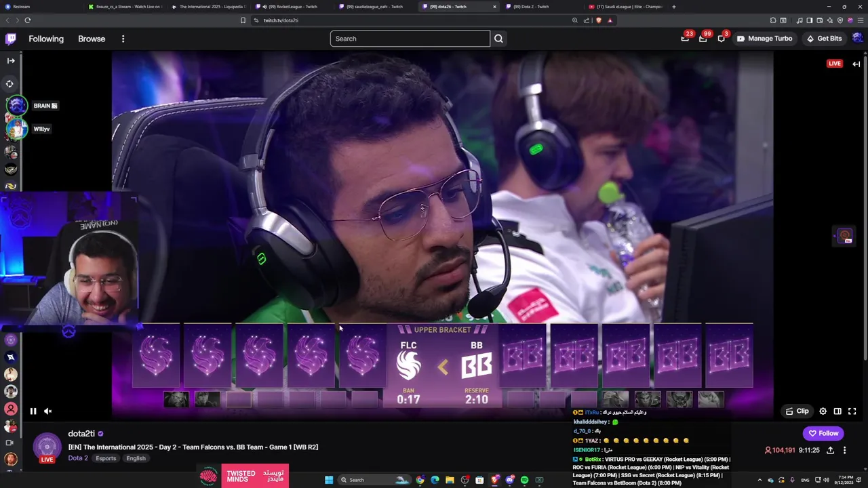Switch to the Restream browser tab
868x488 pixels.
coord(42,7)
